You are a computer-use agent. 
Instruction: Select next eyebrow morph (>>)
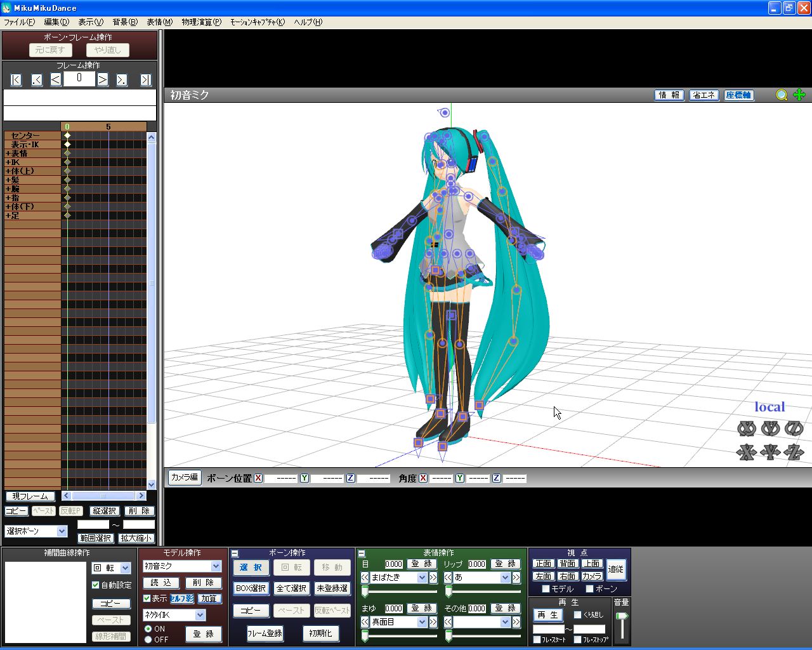click(x=433, y=622)
